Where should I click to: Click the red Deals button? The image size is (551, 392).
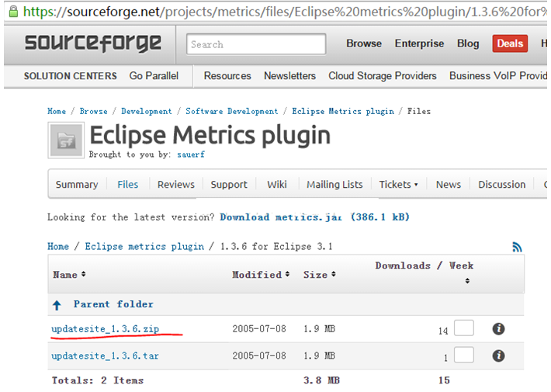click(x=510, y=43)
